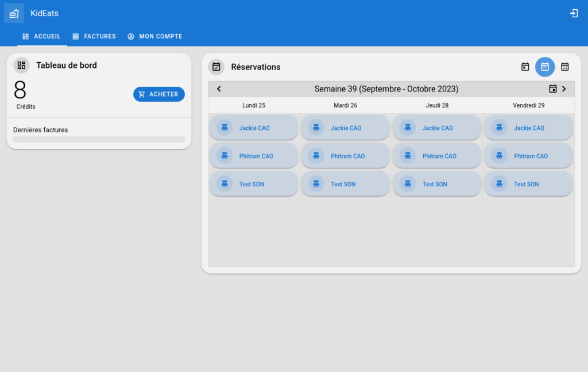Toggle Jackie CAO reservation on Jeudi 28

(x=437, y=128)
